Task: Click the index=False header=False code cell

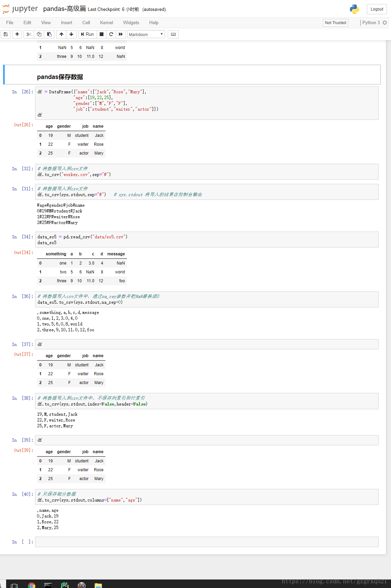Action: 207,401
